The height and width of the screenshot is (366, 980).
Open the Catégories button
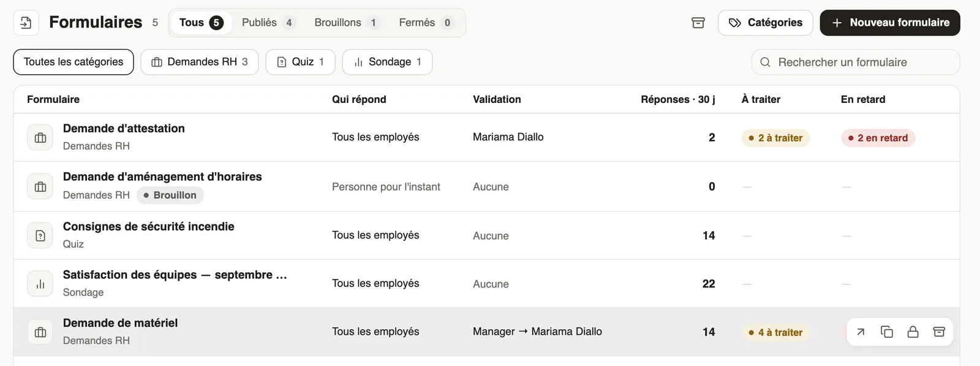[x=766, y=23]
